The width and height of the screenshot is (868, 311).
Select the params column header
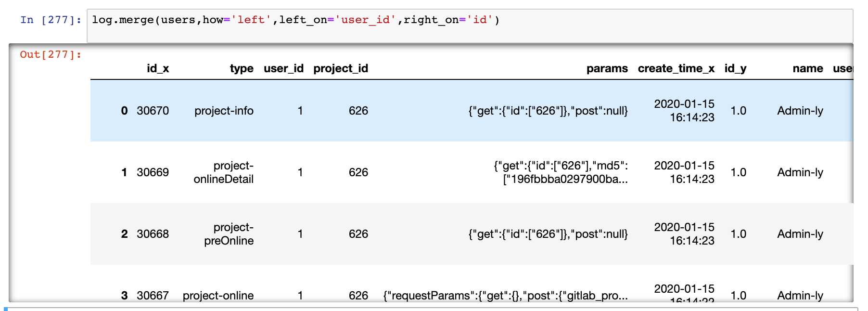pyautogui.click(x=607, y=69)
